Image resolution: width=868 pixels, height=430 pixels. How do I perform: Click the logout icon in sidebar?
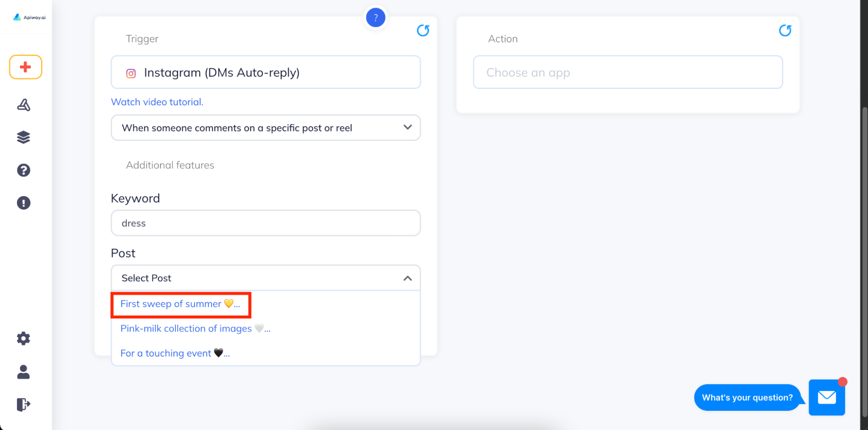tap(23, 404)
